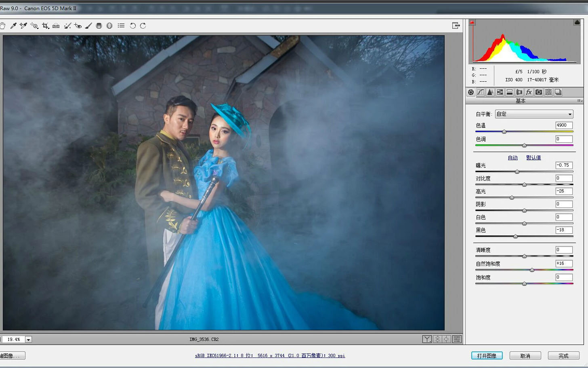Open the Split Toning panel tab
This screenshot has height=368, width=588.
click(510, 92)
